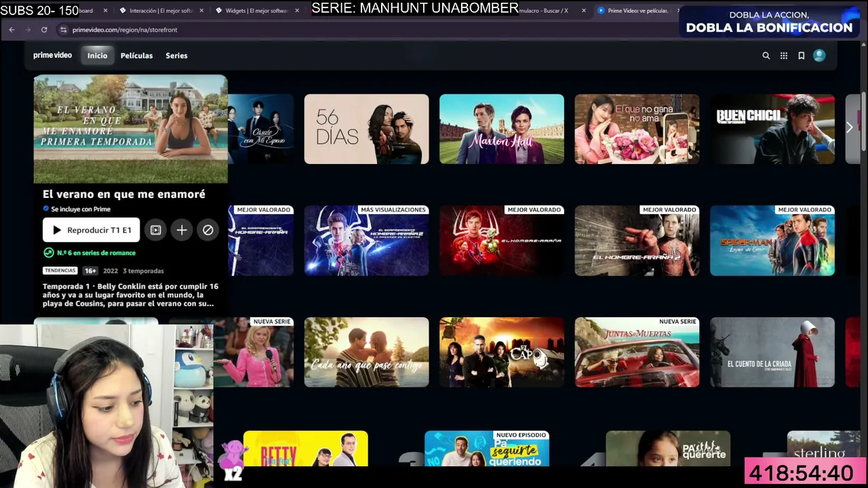Close the Buscar / X browser tab

583,11
